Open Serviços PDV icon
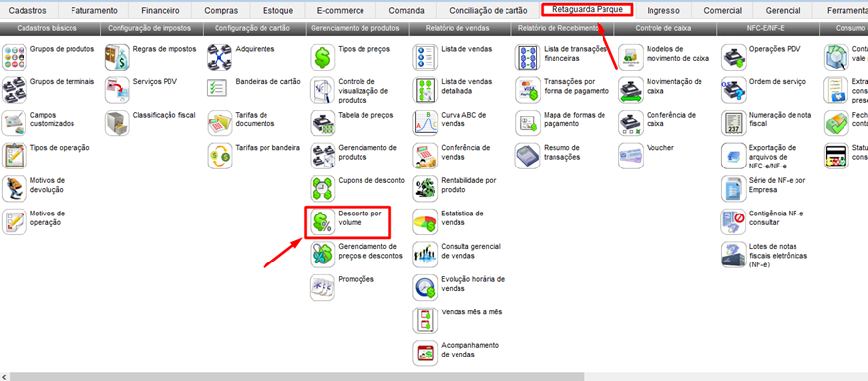868x381 pixels. tap(118, 90)
